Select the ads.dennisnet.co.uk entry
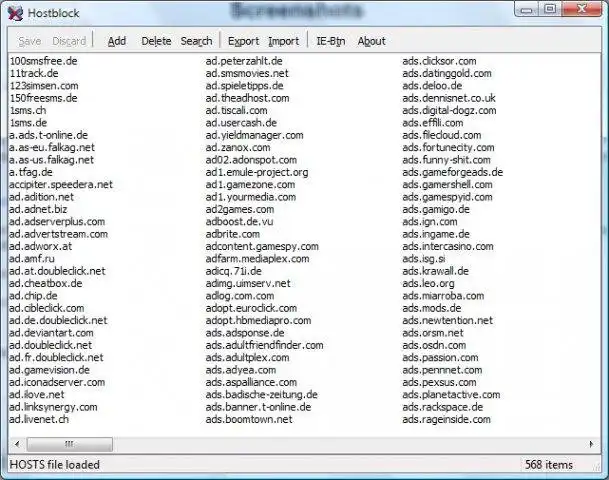Image resolution: width=609 pixels, height=480 pixels. pyautogui.click(x=449, y=98)
